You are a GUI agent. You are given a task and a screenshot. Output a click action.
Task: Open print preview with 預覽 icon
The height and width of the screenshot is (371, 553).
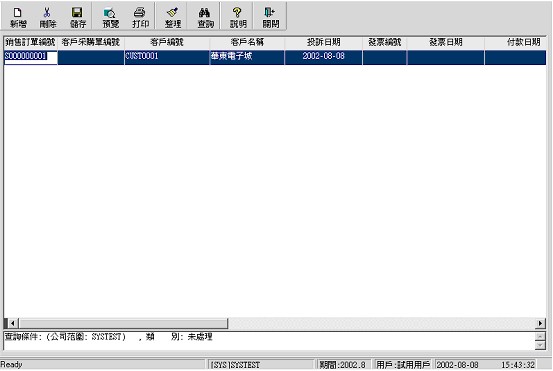coord(110,17)
